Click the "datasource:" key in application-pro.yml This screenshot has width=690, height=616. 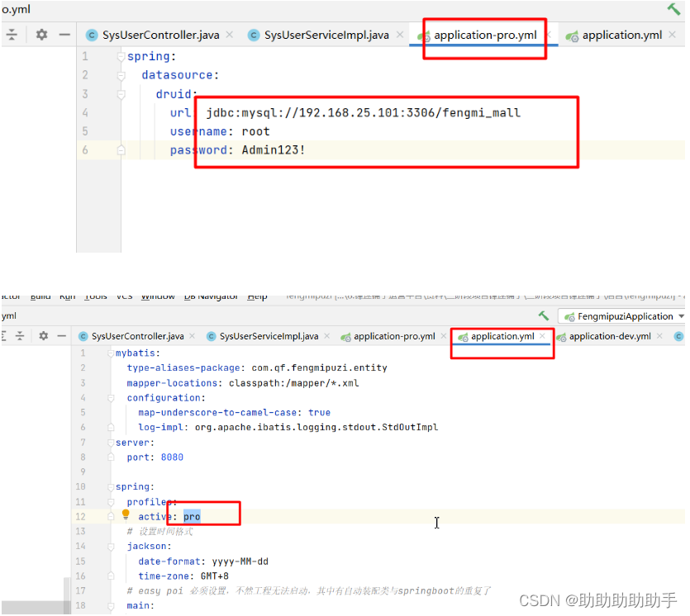(180, 75)
